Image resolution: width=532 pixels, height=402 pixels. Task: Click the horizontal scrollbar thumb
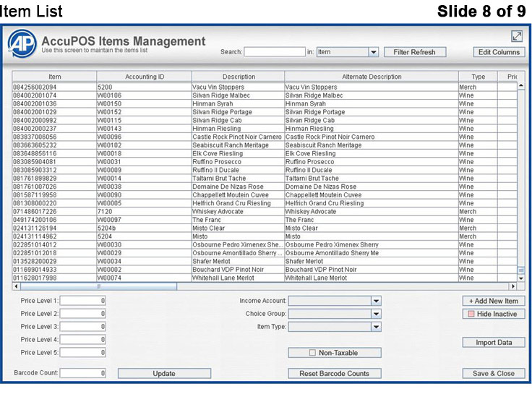tap(98, 286)
